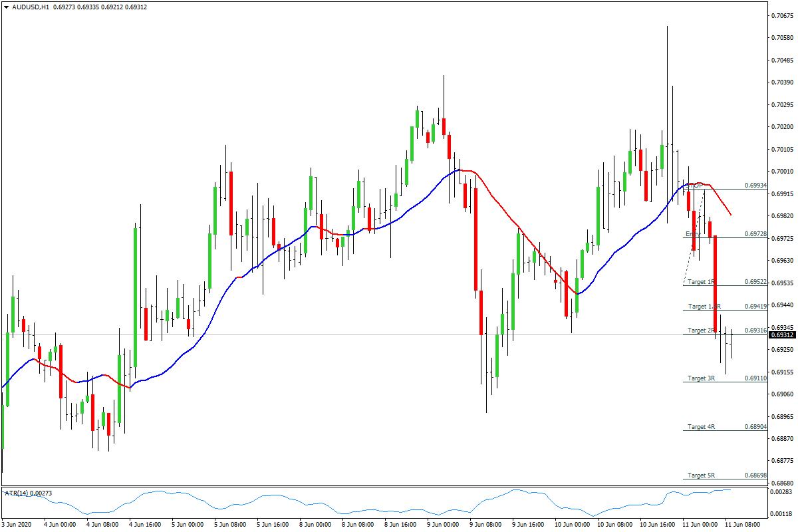The image size is (798, 532).
Task: Select the Target 1R label
Action: (701, 282)
